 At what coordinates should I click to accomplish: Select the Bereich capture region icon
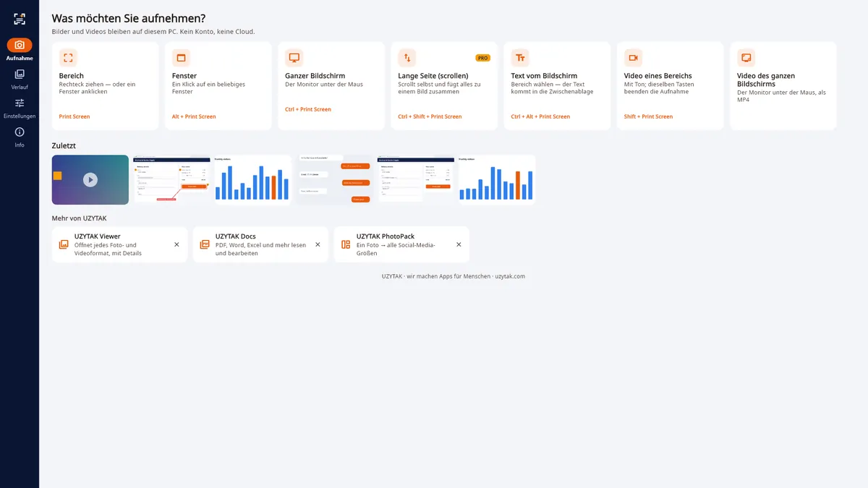pyautogui.click(x=68, y=58)
